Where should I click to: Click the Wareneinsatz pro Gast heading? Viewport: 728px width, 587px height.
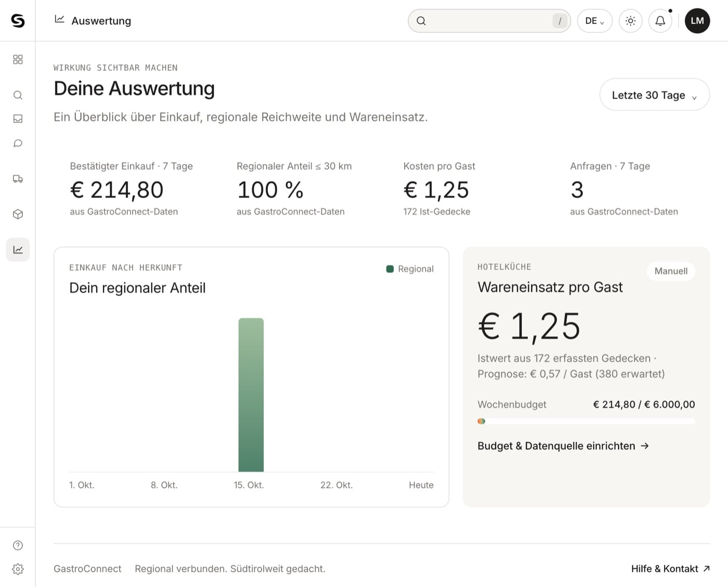click(550, 287)
